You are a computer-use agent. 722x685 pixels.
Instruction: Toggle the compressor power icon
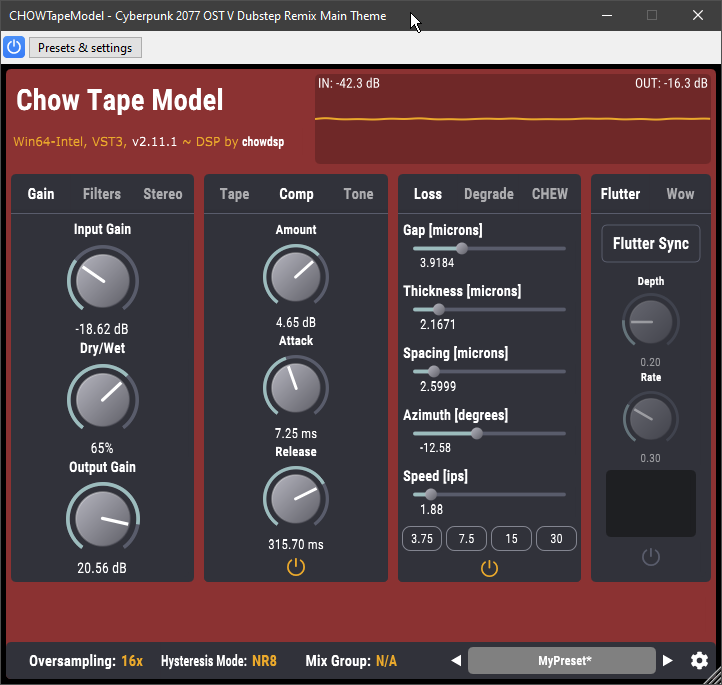[x=296, y=567]
